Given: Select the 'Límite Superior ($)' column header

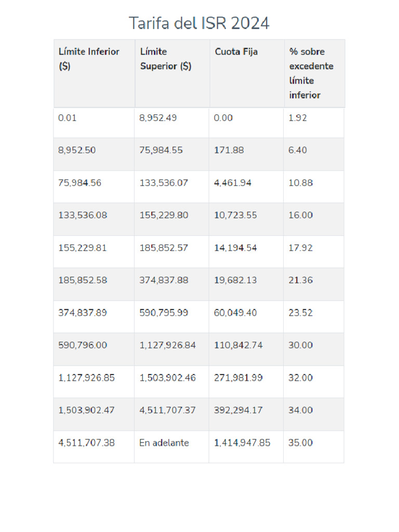Looking at the screenshot, I should 166,59.
